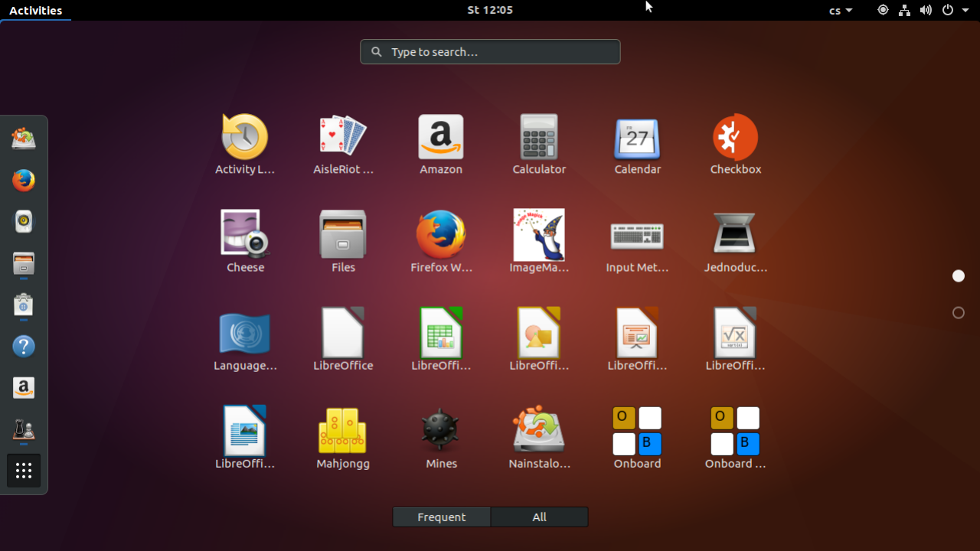
Task: Launch the Mines game
Action: coord(441,439)
